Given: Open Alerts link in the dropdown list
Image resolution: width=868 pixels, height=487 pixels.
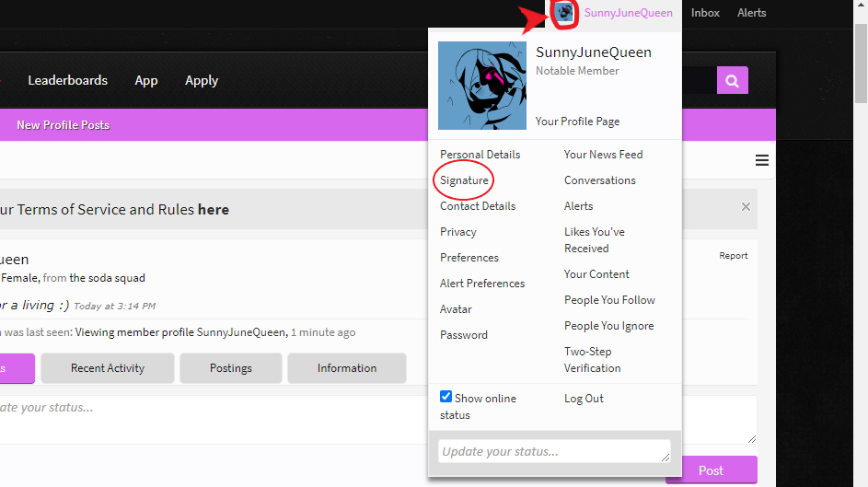Looking at the screenshot, I should point(578,206).
